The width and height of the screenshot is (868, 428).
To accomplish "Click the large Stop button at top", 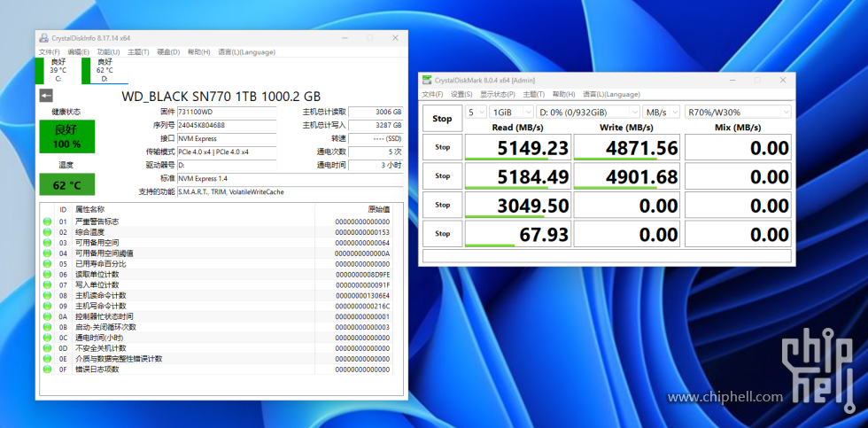I will pyautogui.click(x=442, y=119).
